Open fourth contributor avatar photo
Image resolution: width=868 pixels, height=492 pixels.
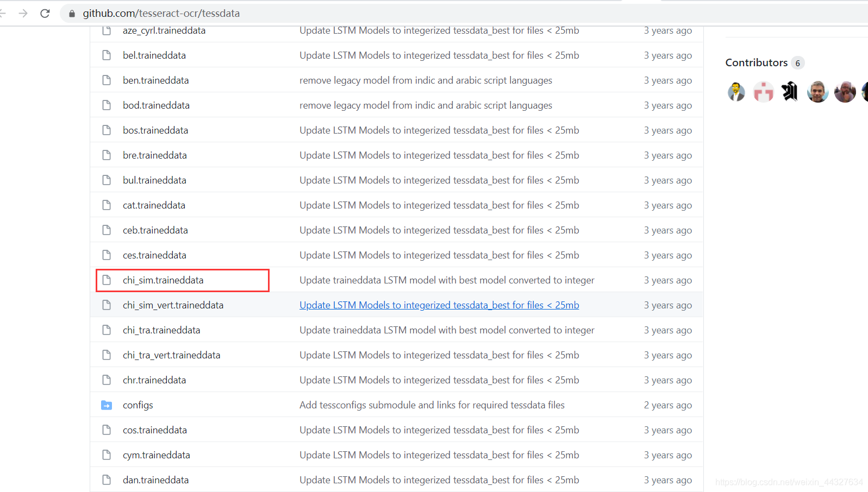817,92
